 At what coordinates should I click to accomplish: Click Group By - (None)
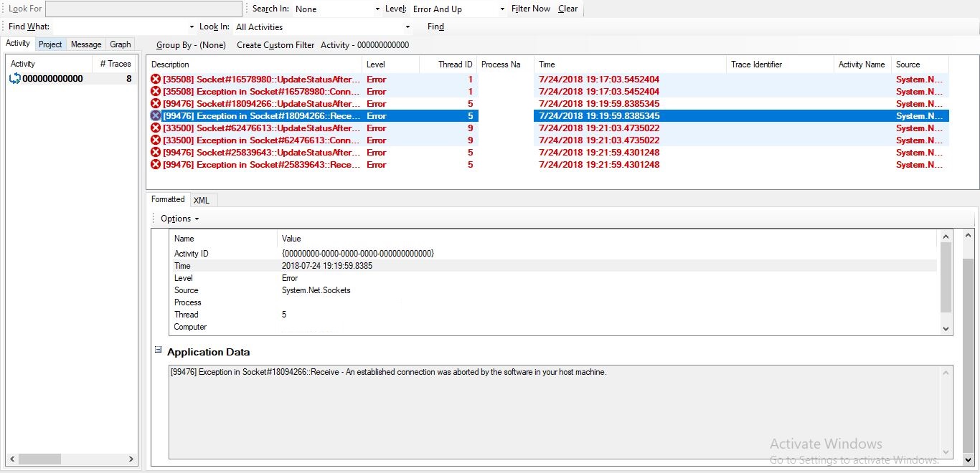(x=191, y=45)
